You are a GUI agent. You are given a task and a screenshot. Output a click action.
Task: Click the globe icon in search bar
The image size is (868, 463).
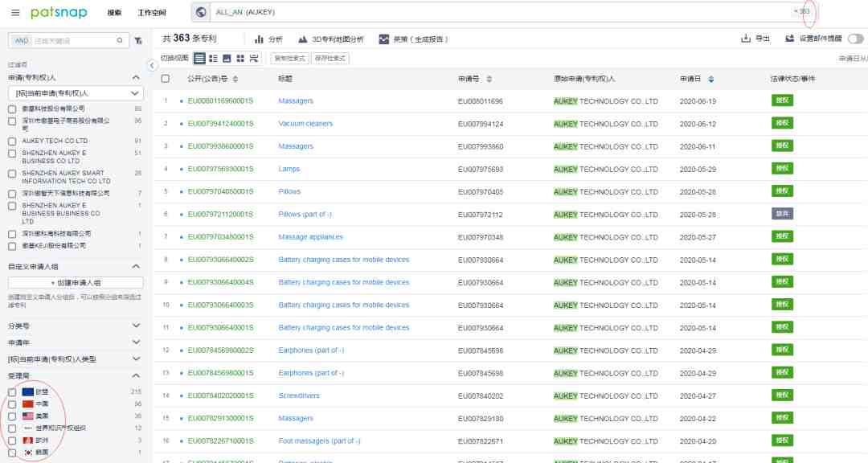point(201,12)
